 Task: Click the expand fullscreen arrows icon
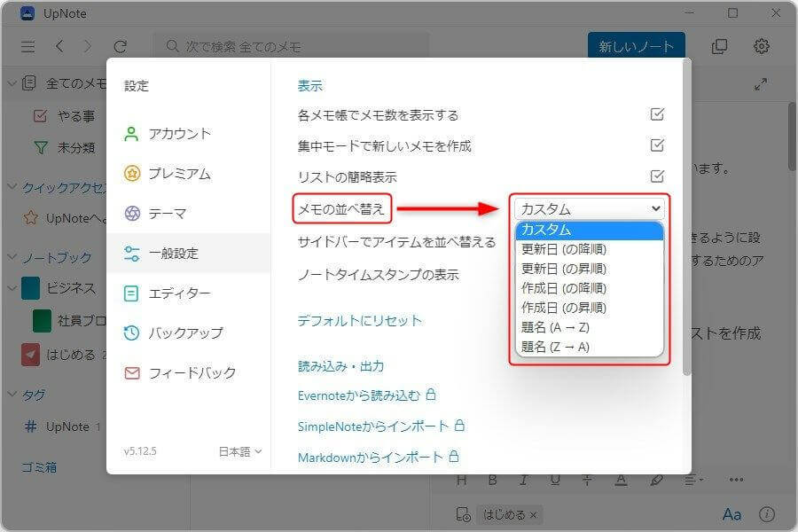tap(761, 84)
